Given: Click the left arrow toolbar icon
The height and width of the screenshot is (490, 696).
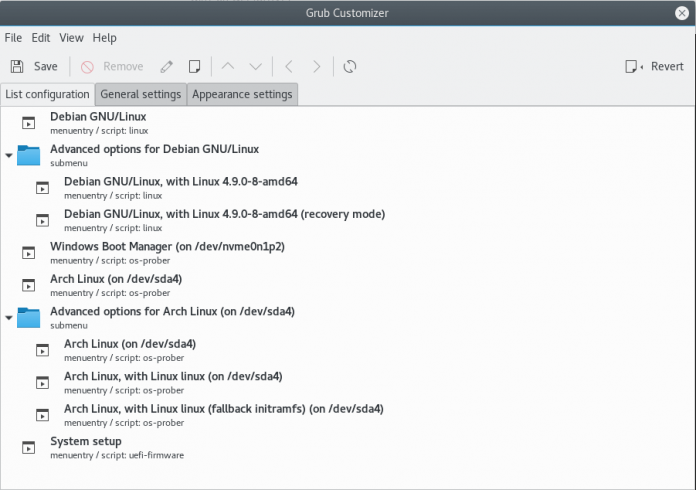Looking at the screenshot, I should pos(289,67).
